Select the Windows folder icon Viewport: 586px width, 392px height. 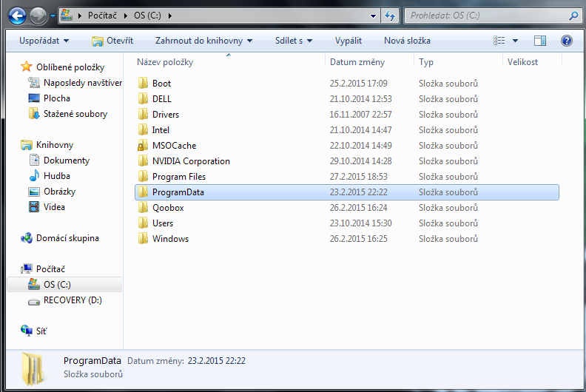pos(143,239)
